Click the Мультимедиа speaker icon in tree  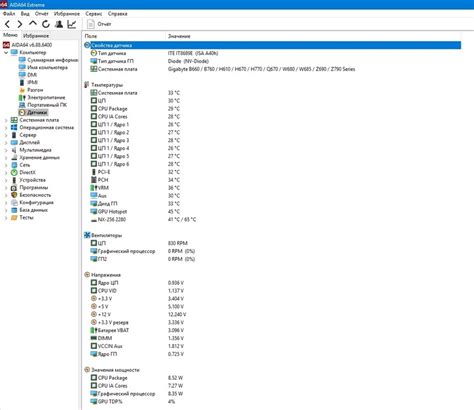pyautogui.click(x=14, y=150)
